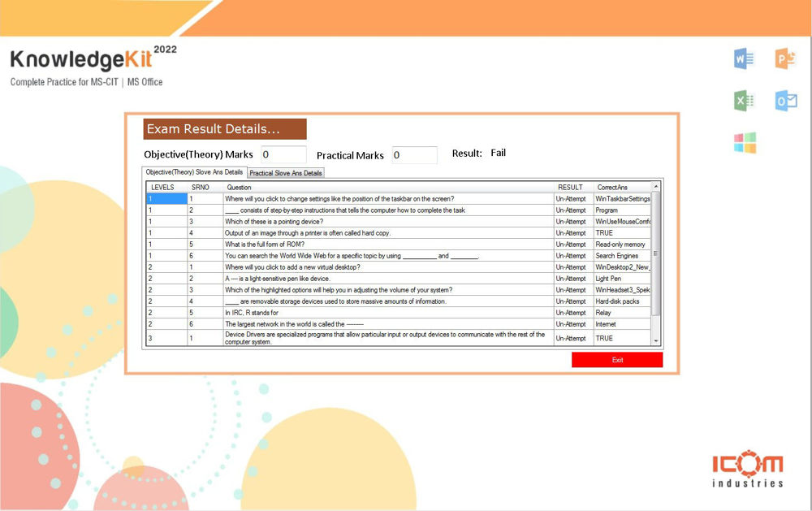The height and width of the screenshot is (511, 812).
Task: Click the 'WinHeadset3_Spek' answer cell
Action: point(622,290)
